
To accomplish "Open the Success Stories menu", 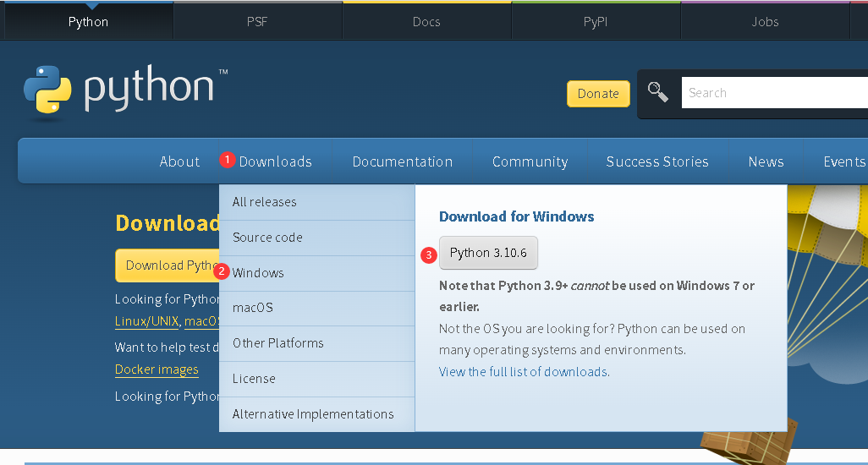I will [657, 161].
